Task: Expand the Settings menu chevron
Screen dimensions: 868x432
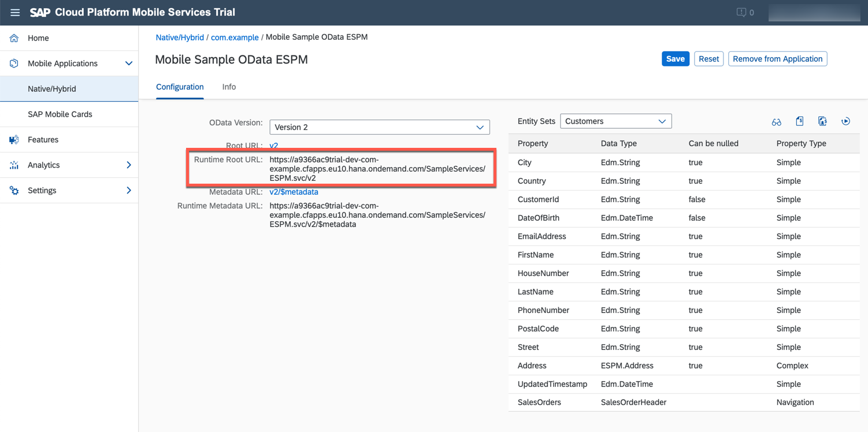Action: [129, 191]
